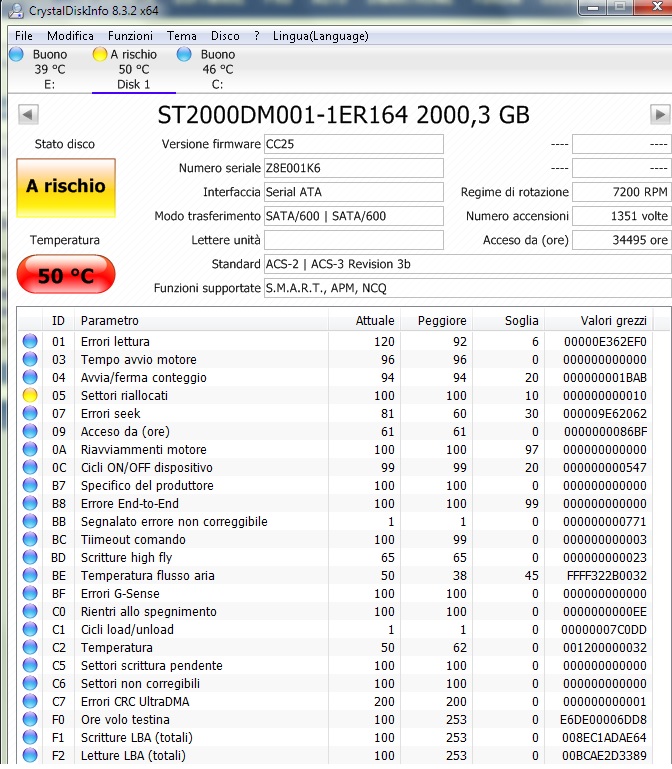Screen dimensions: 672x769
Task: Click Regime di rotazione 7200 RPM field
Action: [621, 192]
